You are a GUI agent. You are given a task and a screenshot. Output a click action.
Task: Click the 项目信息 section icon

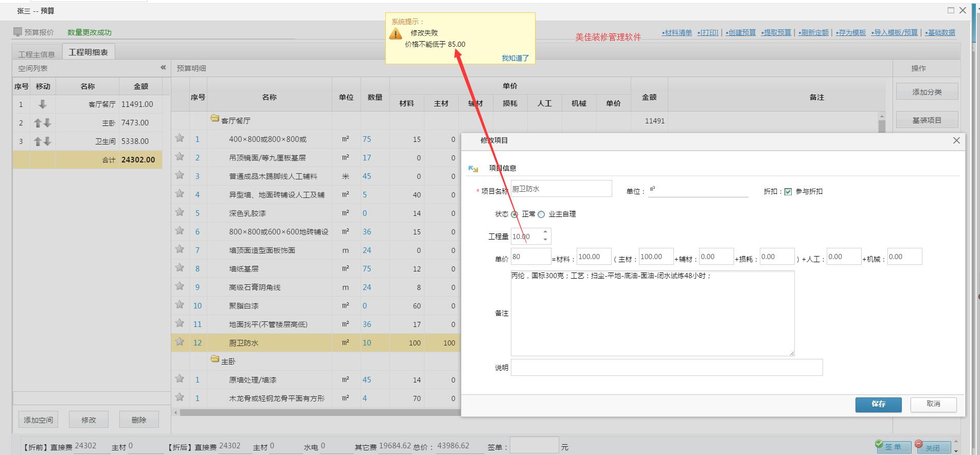coord(473,169)
